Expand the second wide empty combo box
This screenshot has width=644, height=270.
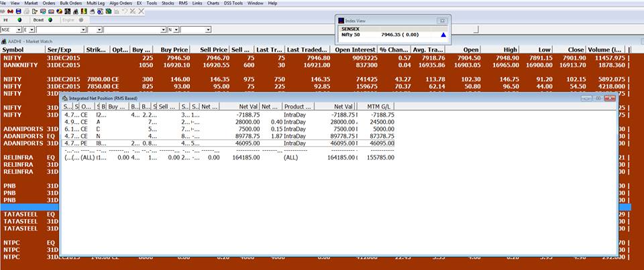[x=163, y=29]
